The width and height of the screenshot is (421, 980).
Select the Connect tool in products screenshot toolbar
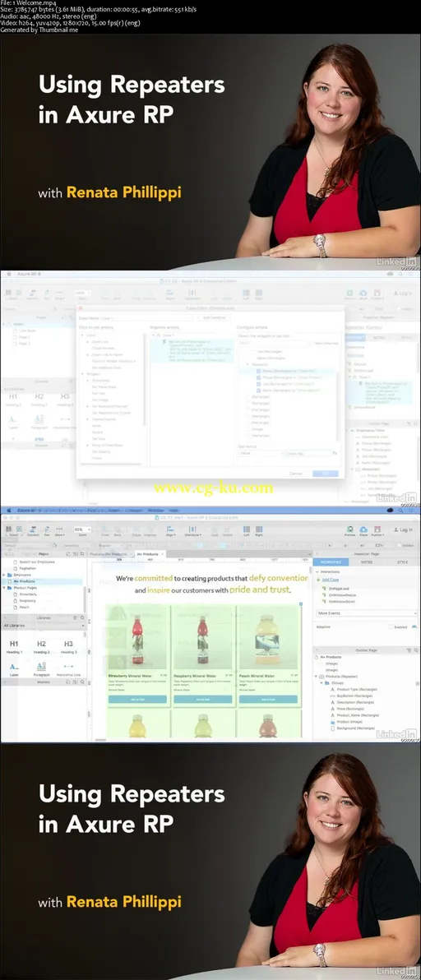(x=33, y=531)
